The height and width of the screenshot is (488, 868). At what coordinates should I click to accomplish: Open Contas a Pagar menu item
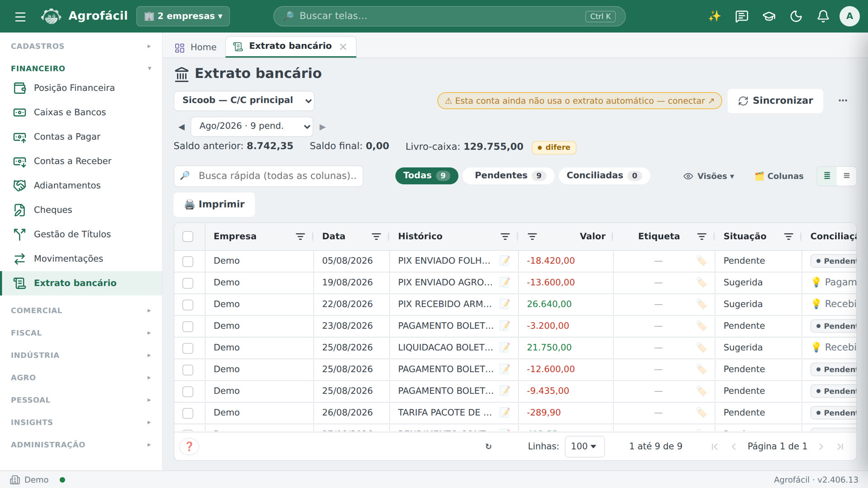[81, 137]
